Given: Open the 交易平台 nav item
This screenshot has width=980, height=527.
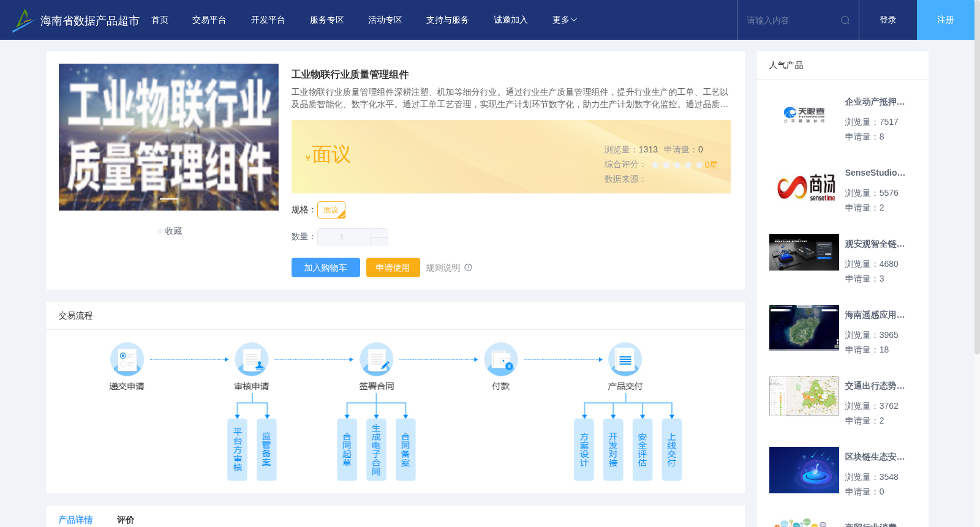Looking at the screenshot, I should pos(209,20).
